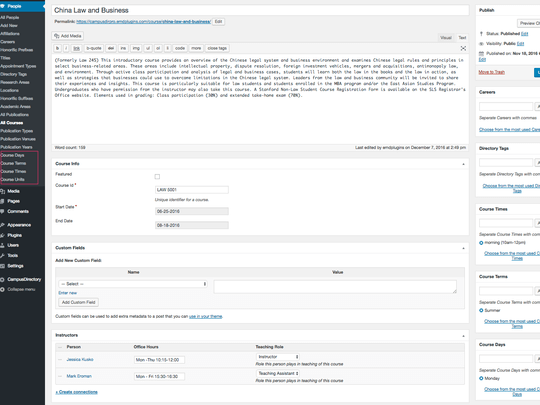540x405 pixels.
Task: Open All Courses in sidebar
Action: click(12, 123)
